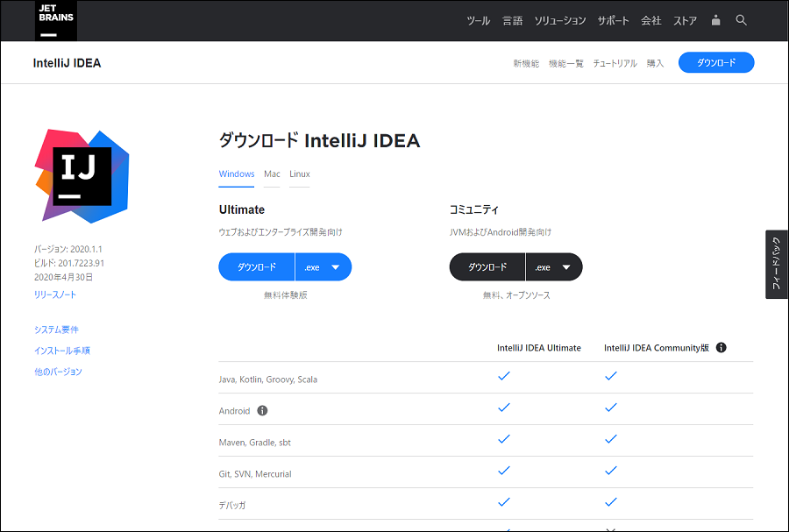
Task: Open the 機能一覧 link
Action: tap(566, 63)
